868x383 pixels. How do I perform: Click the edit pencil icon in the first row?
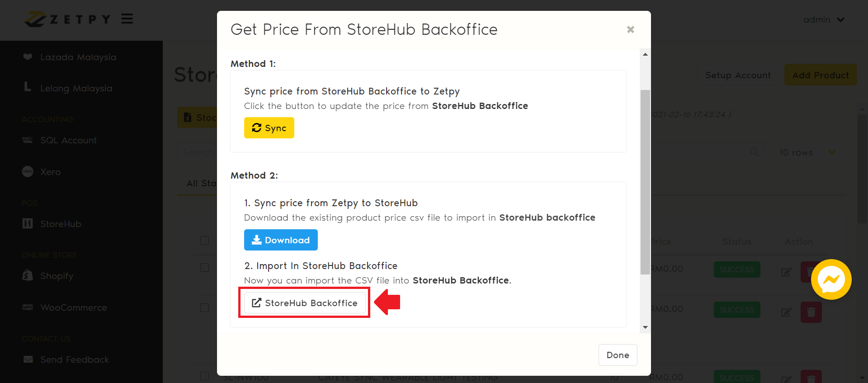(786, 272)
